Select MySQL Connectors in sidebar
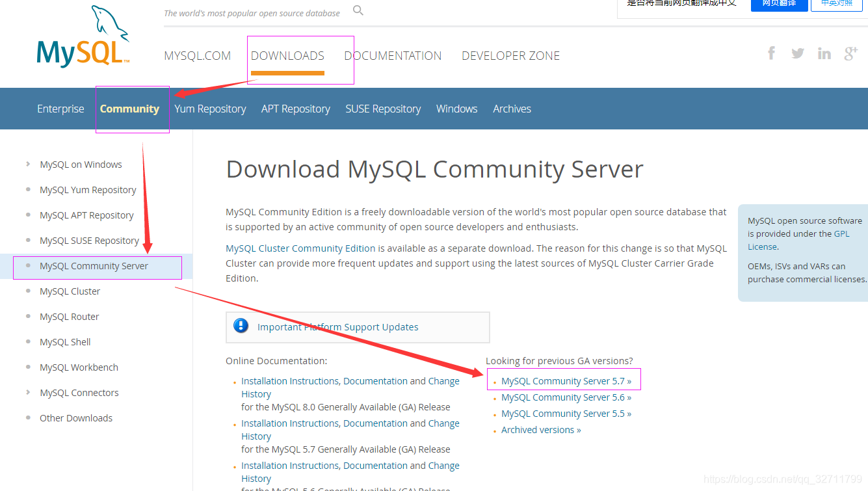This screenshot has width=868, height=491. tap(79, 393)
